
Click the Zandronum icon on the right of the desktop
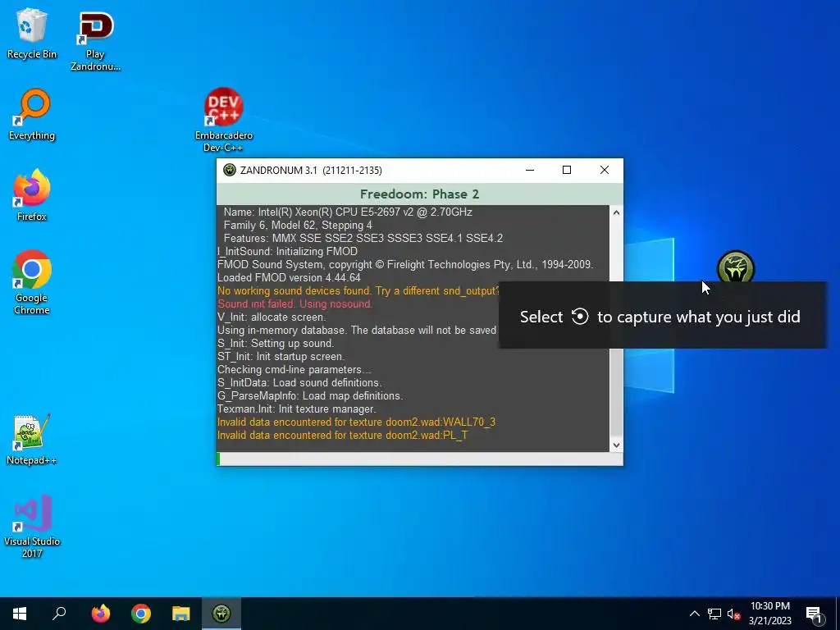[736, 267]
